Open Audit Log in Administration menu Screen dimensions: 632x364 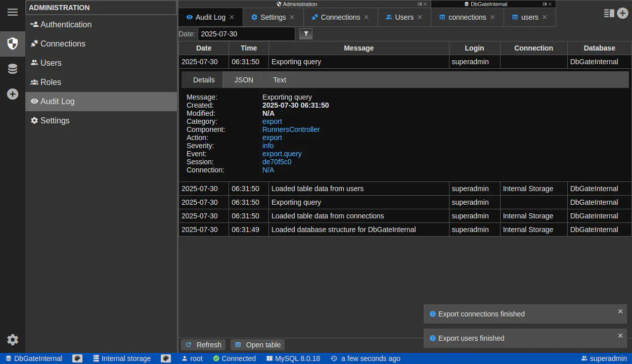[101, 101]
